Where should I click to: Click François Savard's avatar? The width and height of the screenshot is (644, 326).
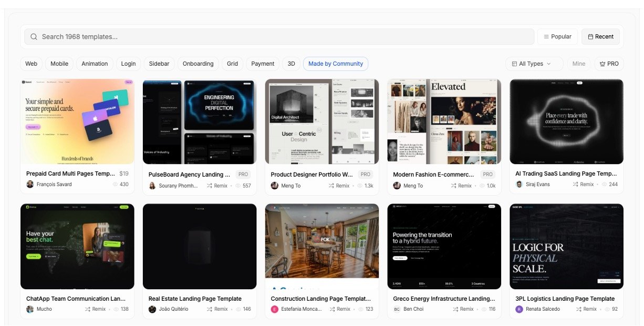(x=30, y=185)
